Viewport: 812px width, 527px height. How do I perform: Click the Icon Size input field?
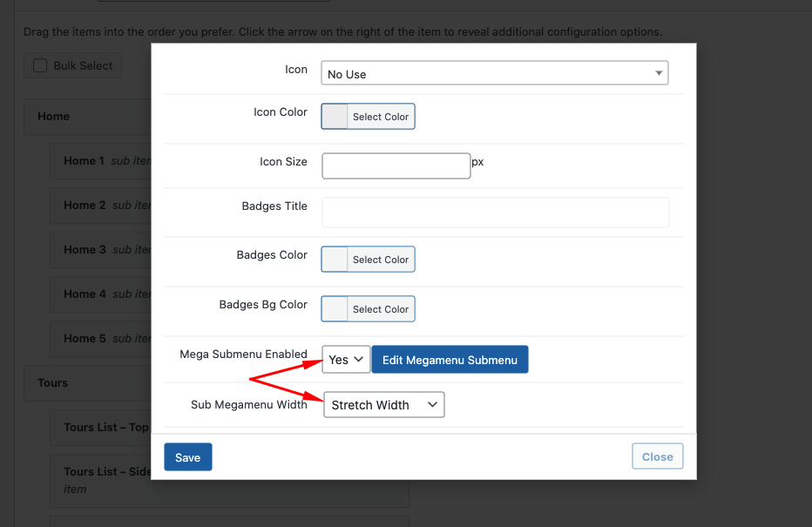(396, 166)
